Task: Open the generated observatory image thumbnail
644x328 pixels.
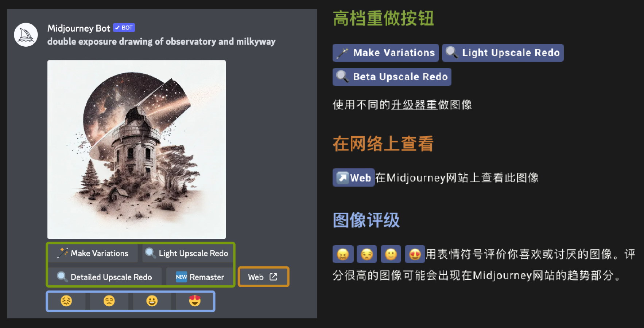Action: (136, 149)
